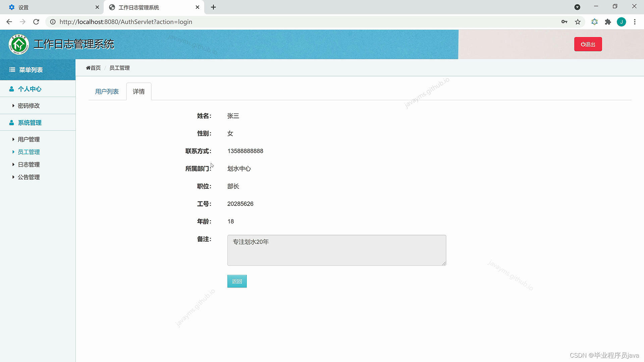
Task: Click the address bar URL
Action: pyautogui.click(x=126, y=22)
